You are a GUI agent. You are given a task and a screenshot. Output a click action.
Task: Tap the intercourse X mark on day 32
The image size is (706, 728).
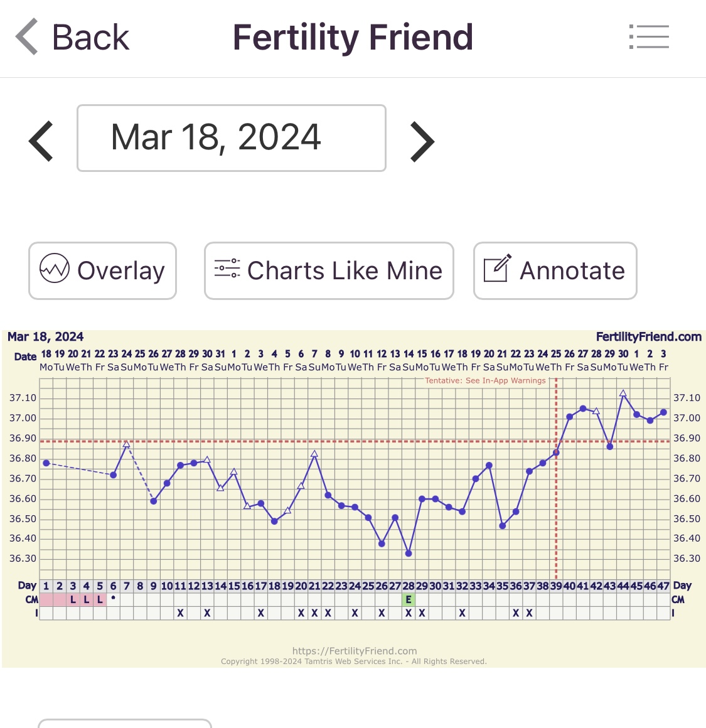[463, 613]
